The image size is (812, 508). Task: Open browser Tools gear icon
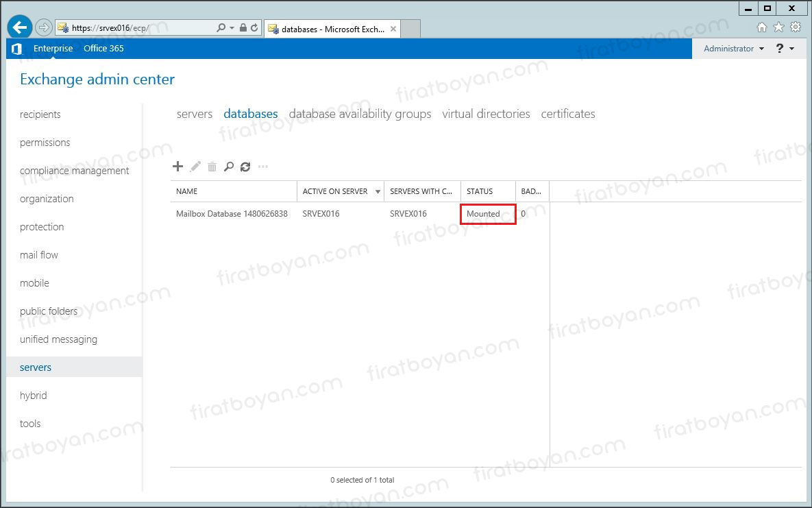(796, 27)
